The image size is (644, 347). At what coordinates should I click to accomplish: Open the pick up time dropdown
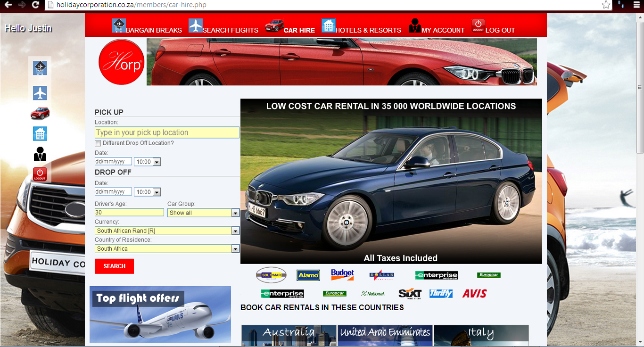click(x=148, y=162)
